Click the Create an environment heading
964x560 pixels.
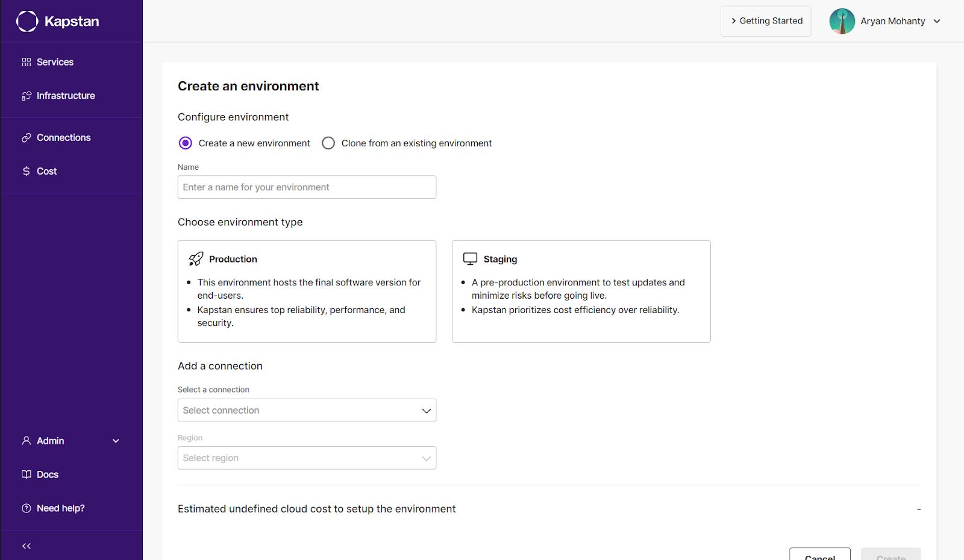click(x=248, y=86)
